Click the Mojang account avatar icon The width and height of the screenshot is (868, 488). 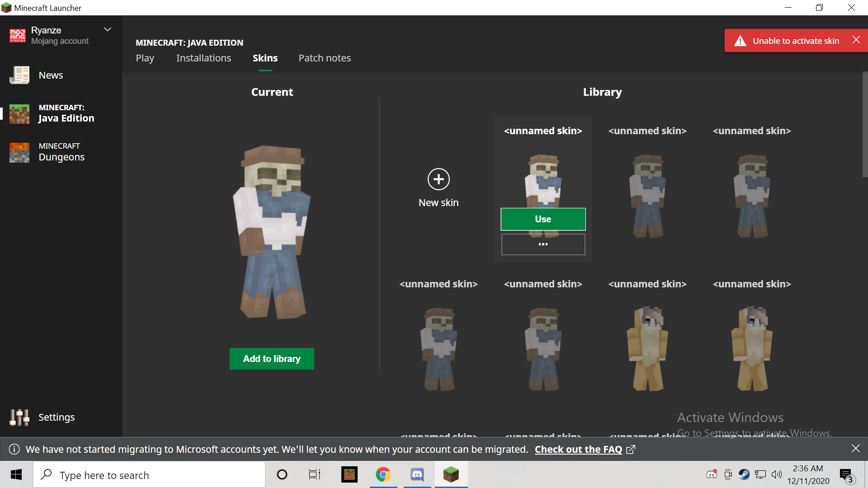(18, 35)
